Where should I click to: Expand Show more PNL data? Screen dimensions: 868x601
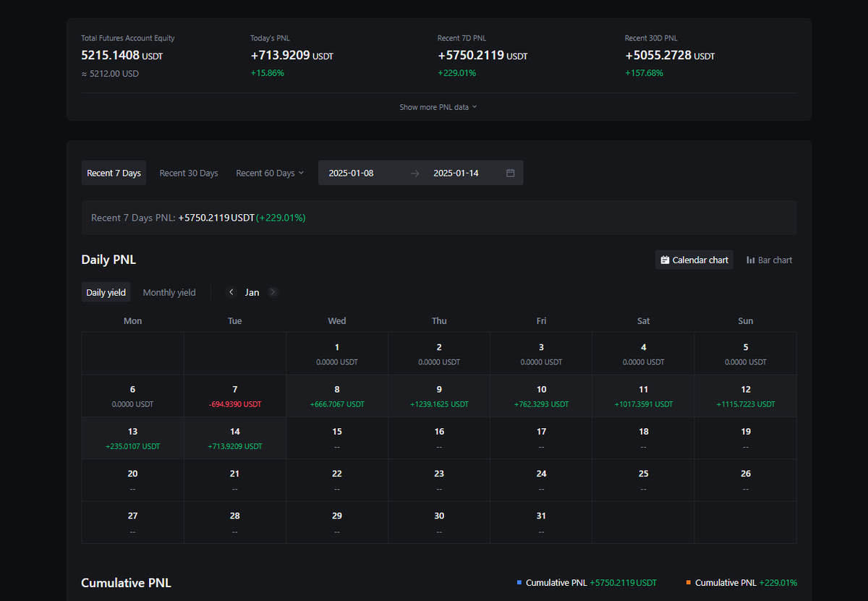(x=438, y=107)
